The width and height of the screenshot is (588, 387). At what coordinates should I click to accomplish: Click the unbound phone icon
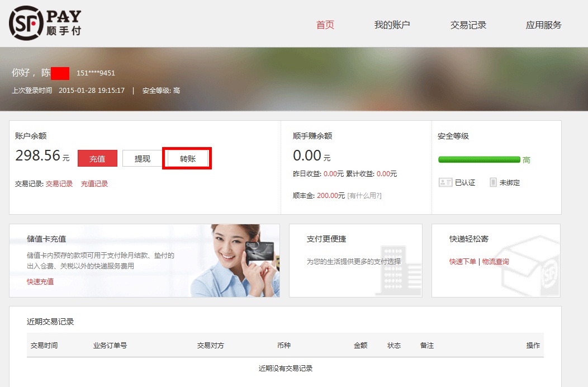click(x=493, y=182)
